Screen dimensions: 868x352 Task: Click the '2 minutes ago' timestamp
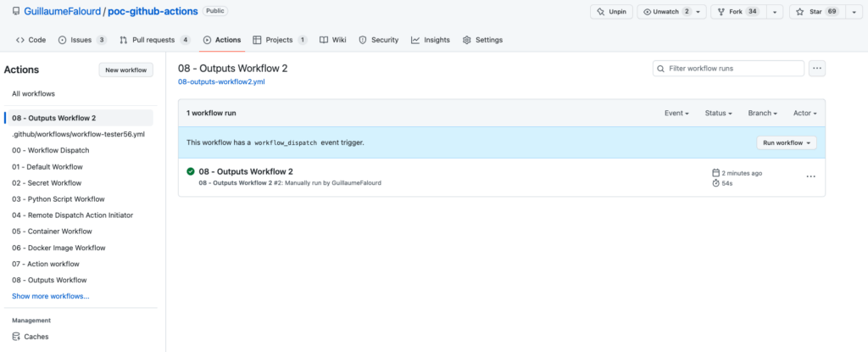click(x=742, y=173)
